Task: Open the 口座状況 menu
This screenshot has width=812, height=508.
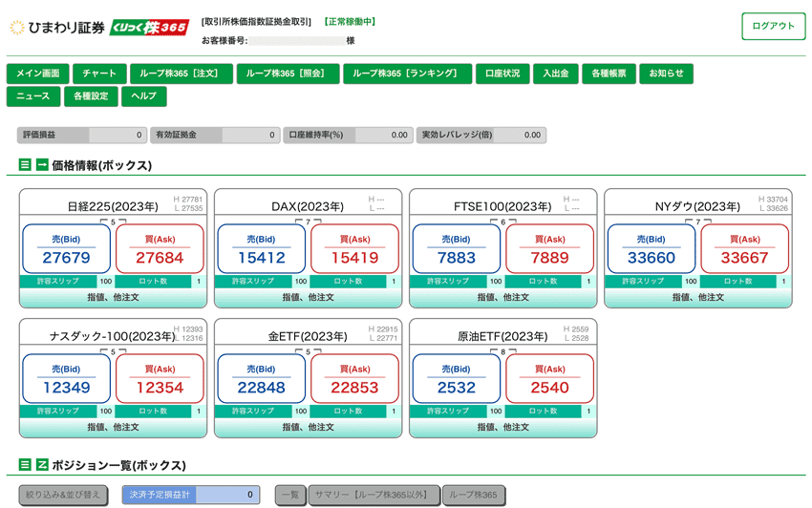Action: click(x=502, y=74)
